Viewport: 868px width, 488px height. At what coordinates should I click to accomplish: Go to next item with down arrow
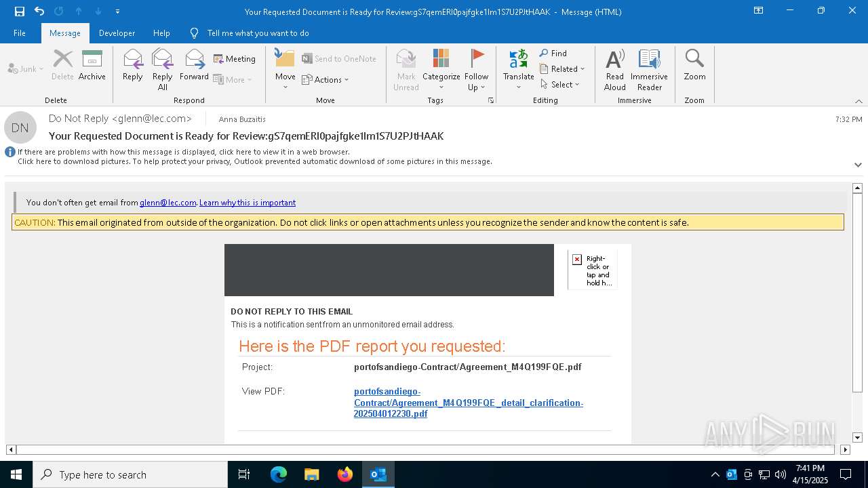[98, 11]
